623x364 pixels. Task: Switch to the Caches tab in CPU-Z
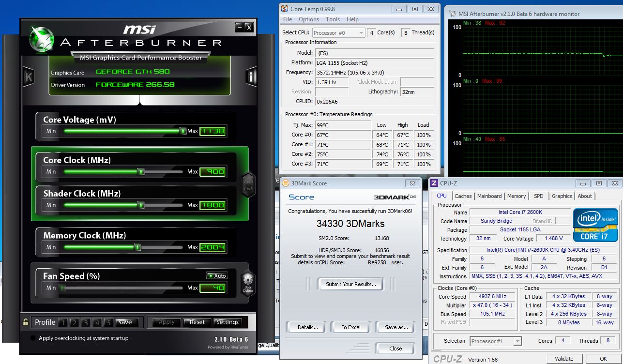click(x=463, y=196)
